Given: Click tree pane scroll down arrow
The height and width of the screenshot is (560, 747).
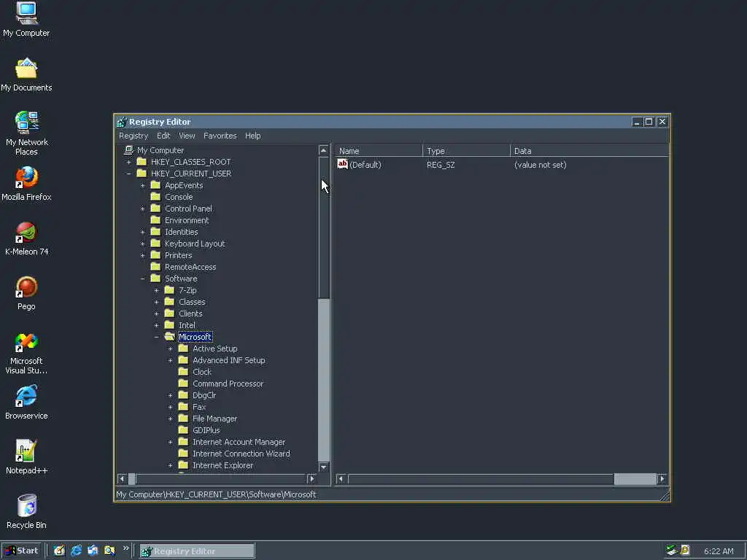Looking at the screenshot, I should (x=323, y=467).
